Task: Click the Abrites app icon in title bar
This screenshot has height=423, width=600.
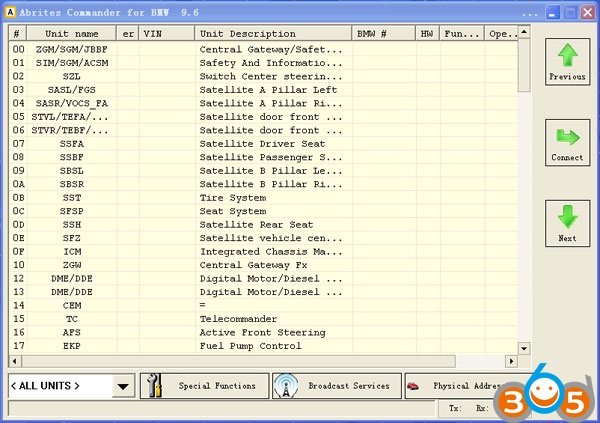Action: (x=10, y=13)
